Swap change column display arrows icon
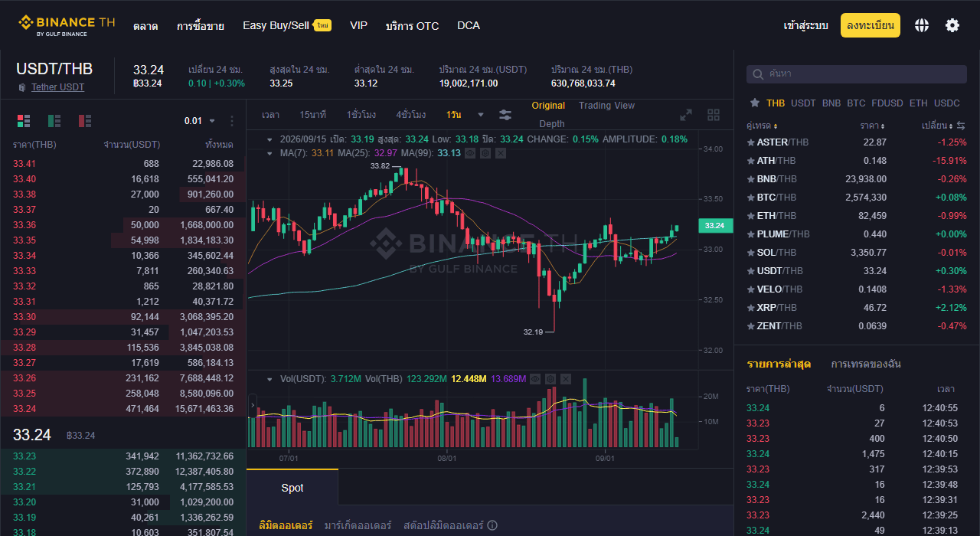The width and height of the screenshot is (980, 536). (961, 126)
